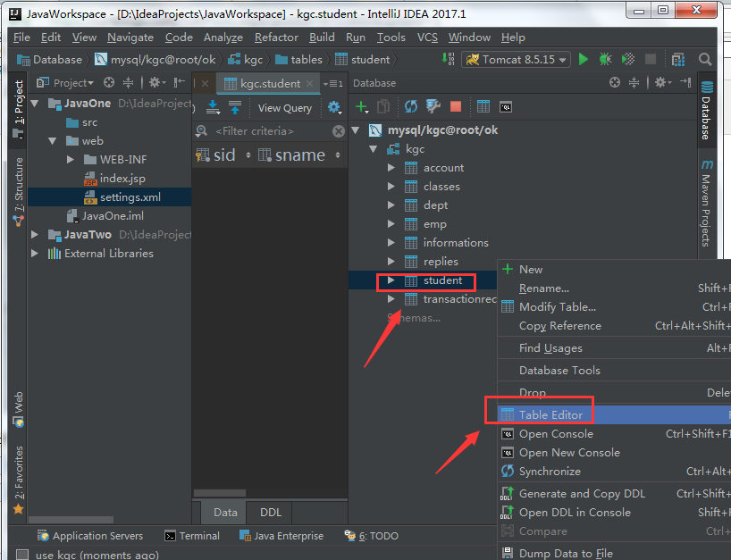The image size is (731, 560).
Task: Click the filter properties icon in Database toolbar
Action: 433,107
